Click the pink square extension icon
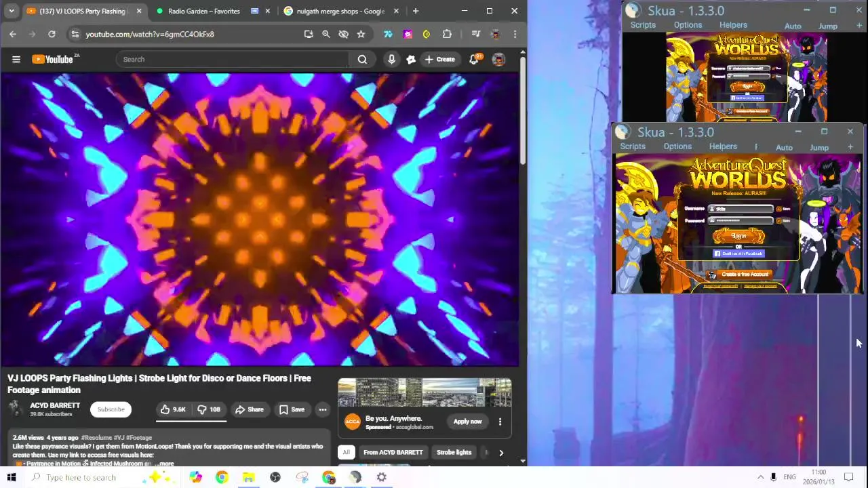 (408, 34)
